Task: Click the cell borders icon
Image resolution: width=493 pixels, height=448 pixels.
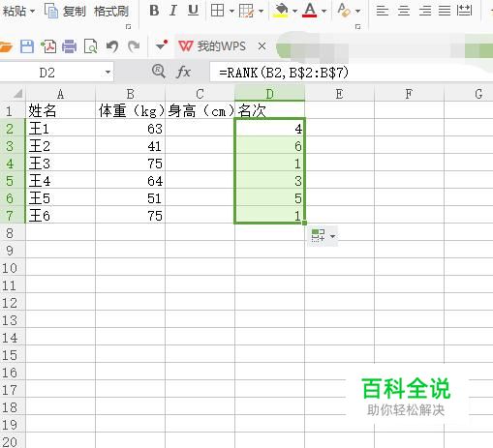Action: pyautogui.click(x=217, y=11)
